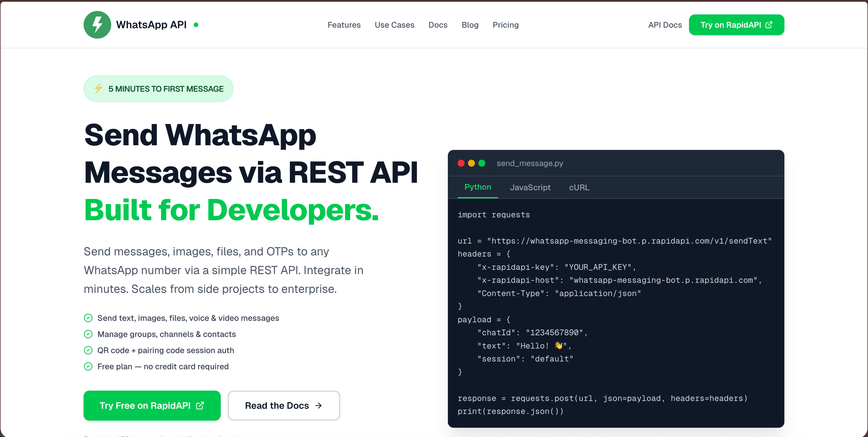This screenshot has width=868, height=437.
Task: Click the checkmark beside 'Free plan — no credit card'
Action: tap(88, 366)
